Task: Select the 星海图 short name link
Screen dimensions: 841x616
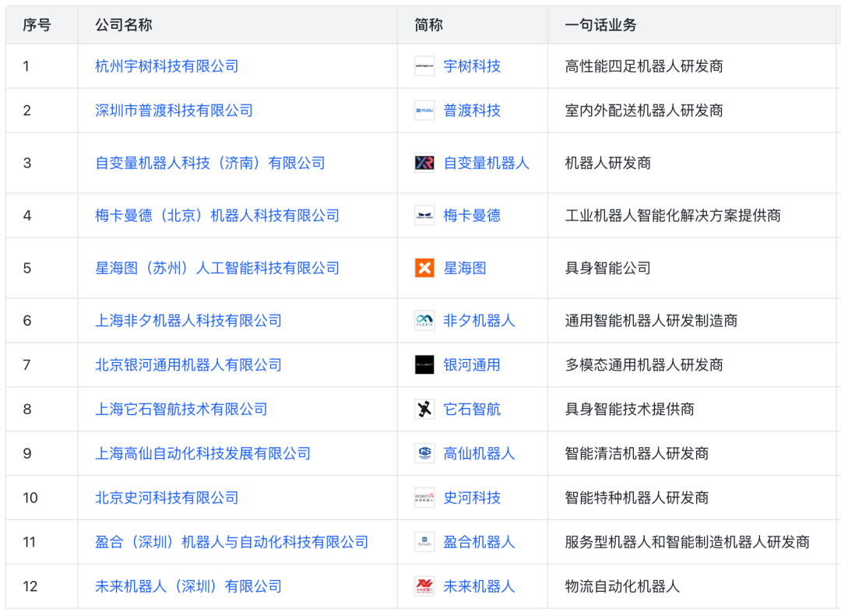Action: coord(464,269)
